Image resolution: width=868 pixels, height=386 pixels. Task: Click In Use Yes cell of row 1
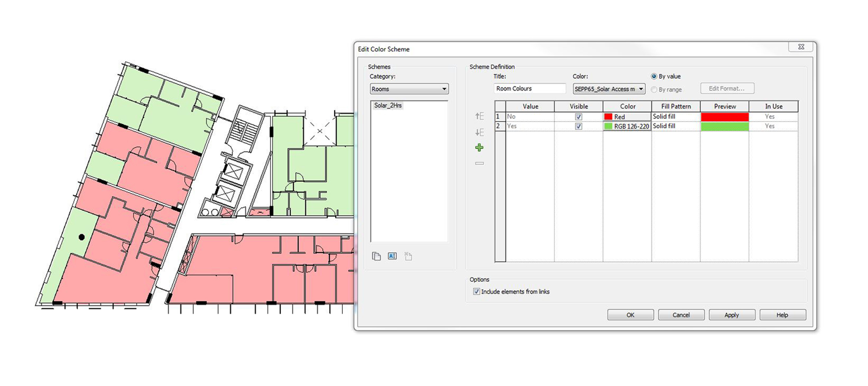tap(773, 117)
